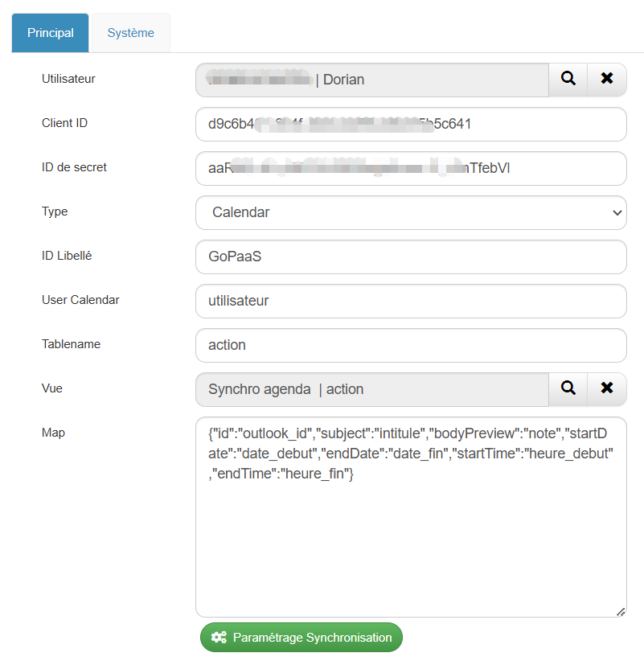This screenshot has height=661, width=644.
Task: Click the User Calendar field utilisateur
Action: (x=411, y=301)
